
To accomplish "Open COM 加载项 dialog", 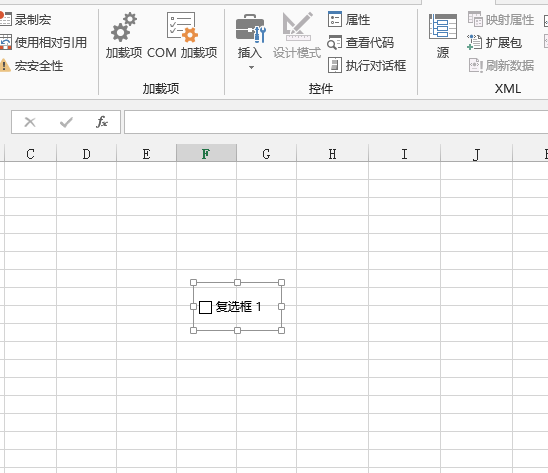I will point(182,36).
